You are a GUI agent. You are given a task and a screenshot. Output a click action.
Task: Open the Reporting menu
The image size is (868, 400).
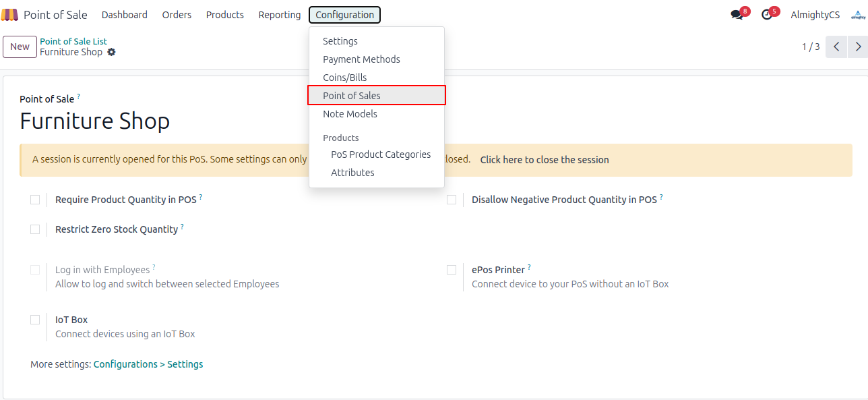point(280,15)
